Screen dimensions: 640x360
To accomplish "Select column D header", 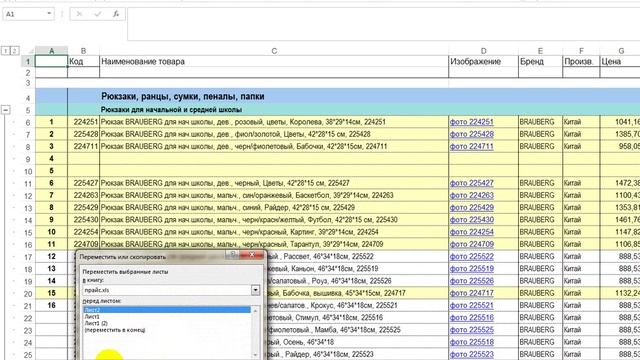I will pos(483,51).
